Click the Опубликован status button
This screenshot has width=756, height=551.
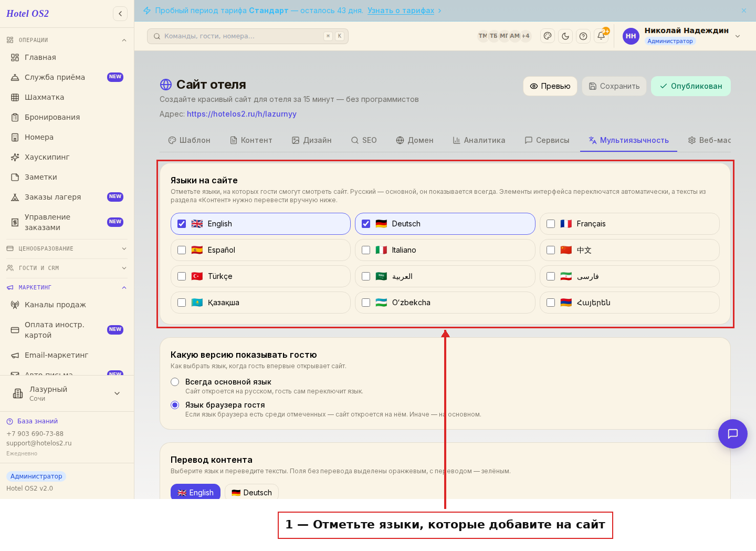pyautogui.click(x=691, y=86)
